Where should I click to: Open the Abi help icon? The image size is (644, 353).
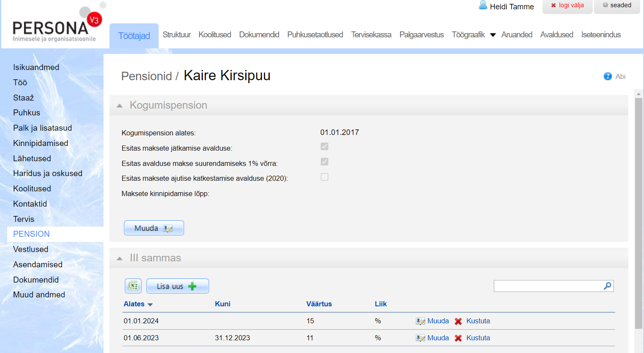(x=608, y=76)
